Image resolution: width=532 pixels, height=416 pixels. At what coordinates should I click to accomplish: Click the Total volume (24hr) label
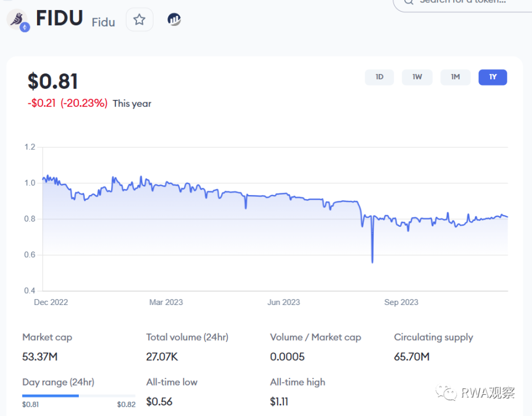tap(187, 337)
